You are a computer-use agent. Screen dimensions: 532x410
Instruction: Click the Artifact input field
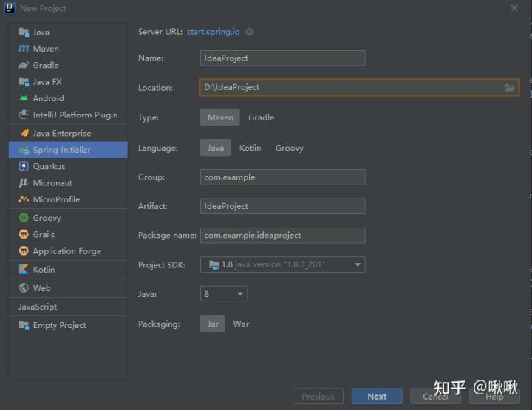pos(282,206)
